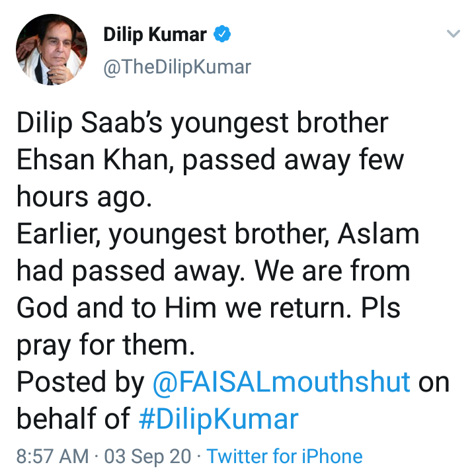
Task: Click the line 'had passed away. We are from'
Action: tap(214, 271)
